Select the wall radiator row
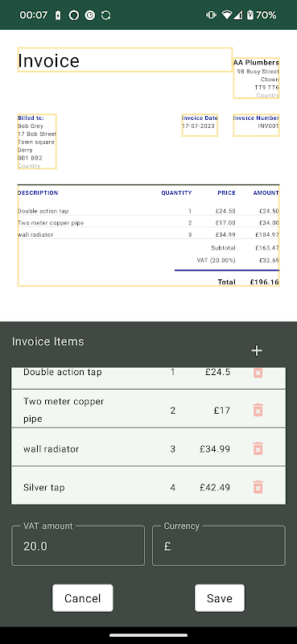 148,447
